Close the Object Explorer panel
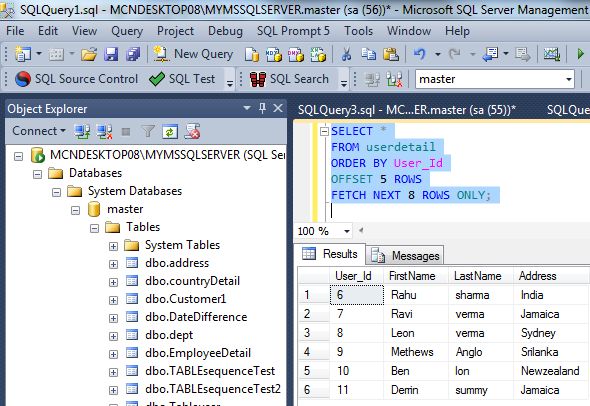Image resolution: width=590 pixels, height=406 pixels. (278, 108)
